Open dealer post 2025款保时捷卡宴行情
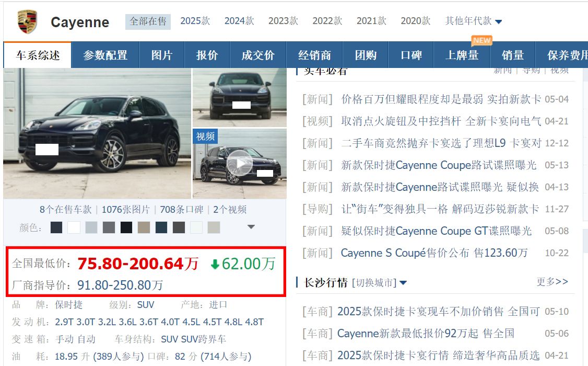Screen dimensions: 588x366 click(438, 355)
